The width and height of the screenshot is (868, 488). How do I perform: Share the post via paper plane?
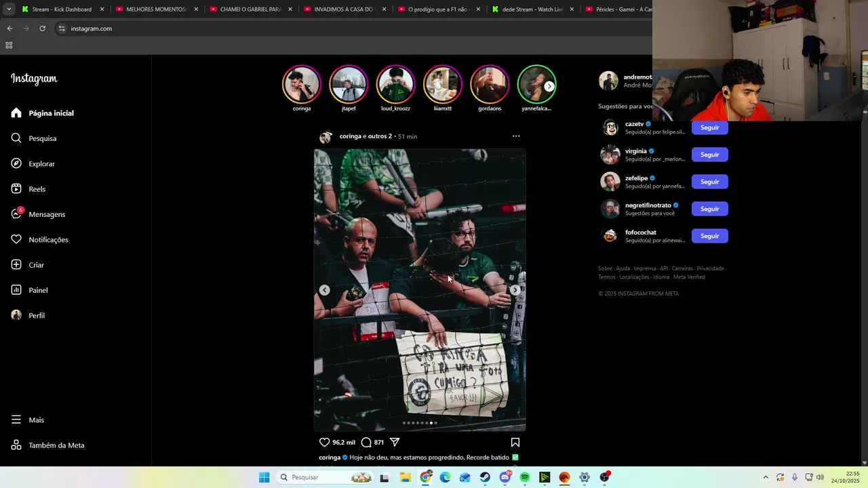[395, 443]
